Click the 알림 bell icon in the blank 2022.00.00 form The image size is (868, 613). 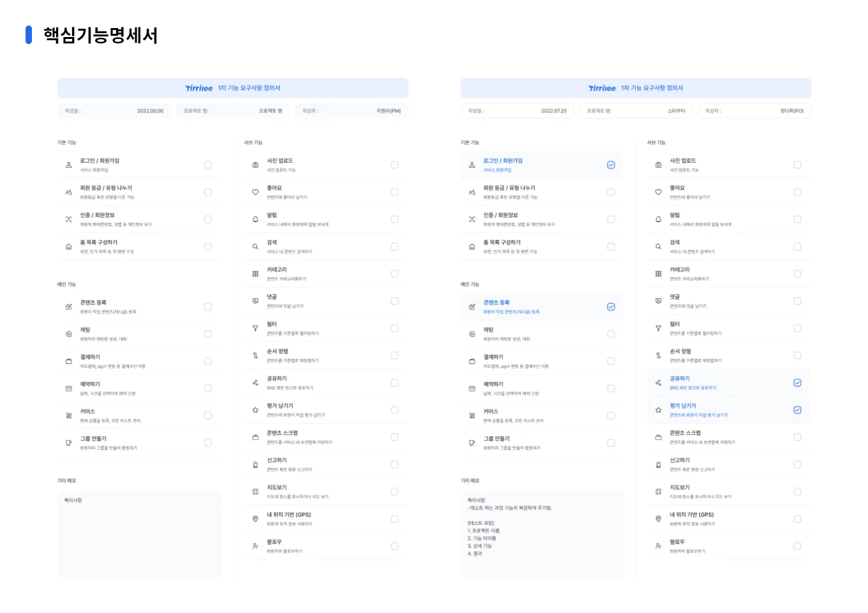(255, 219)
